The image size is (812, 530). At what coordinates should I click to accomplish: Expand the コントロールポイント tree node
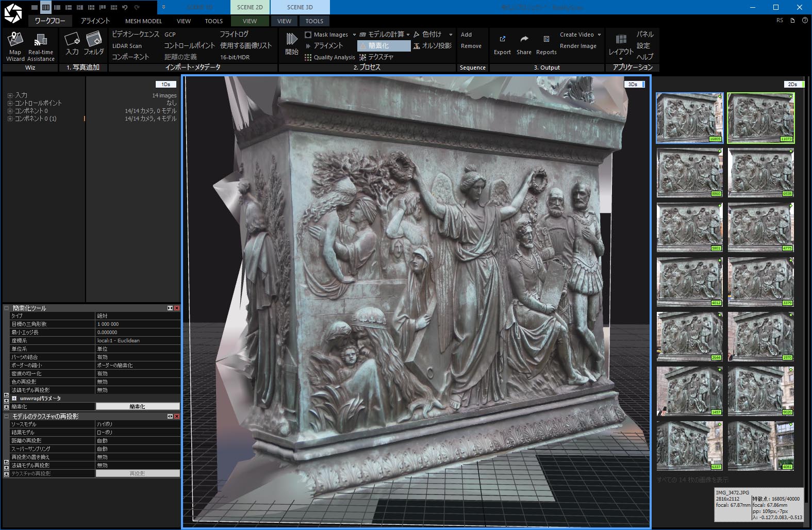click(x=10, y=103)
